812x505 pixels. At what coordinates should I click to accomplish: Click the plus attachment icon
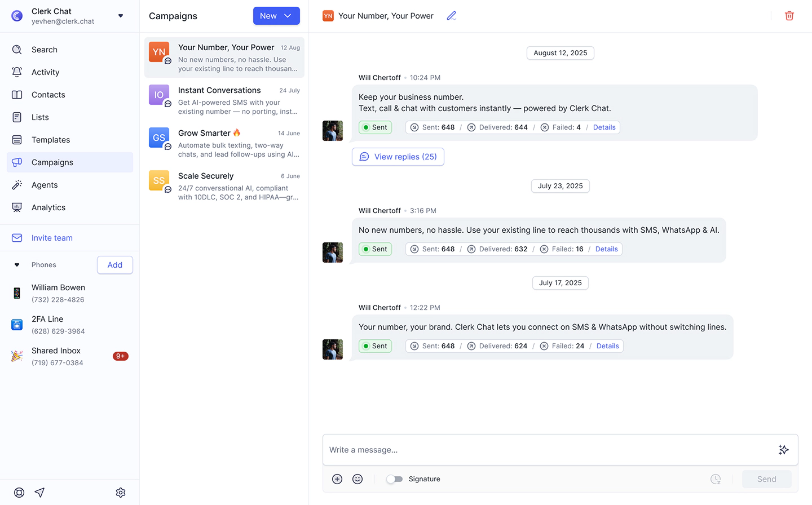tap(337, 479)
